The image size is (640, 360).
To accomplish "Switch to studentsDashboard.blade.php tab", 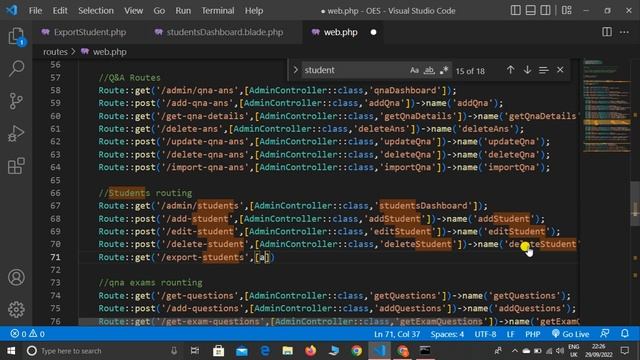I will [x=219, y=32].
